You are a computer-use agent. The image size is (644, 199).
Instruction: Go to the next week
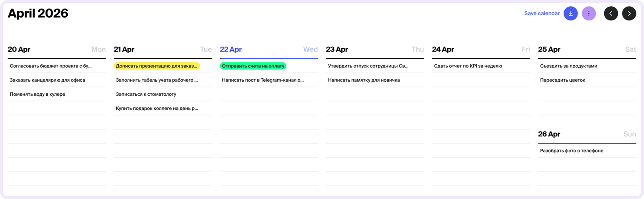[629, 14]
